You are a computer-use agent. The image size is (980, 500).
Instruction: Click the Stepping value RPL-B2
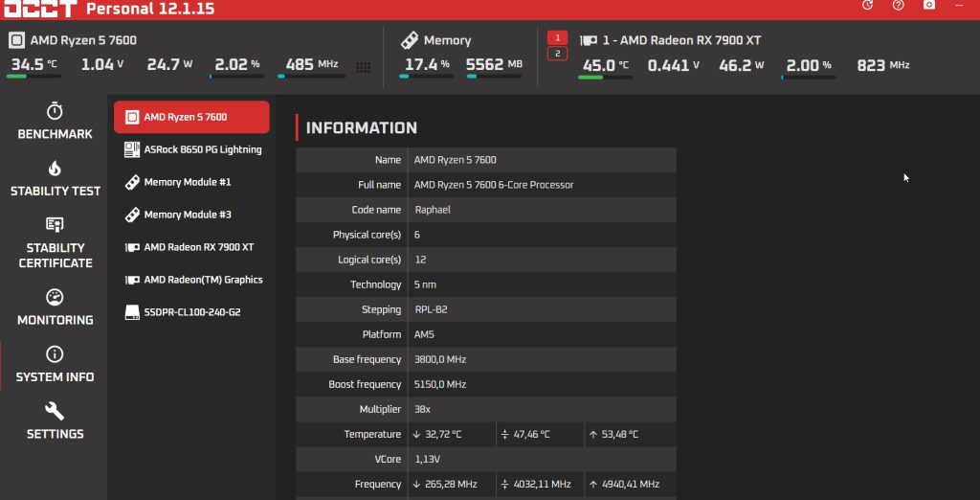[x=431, y=309]
